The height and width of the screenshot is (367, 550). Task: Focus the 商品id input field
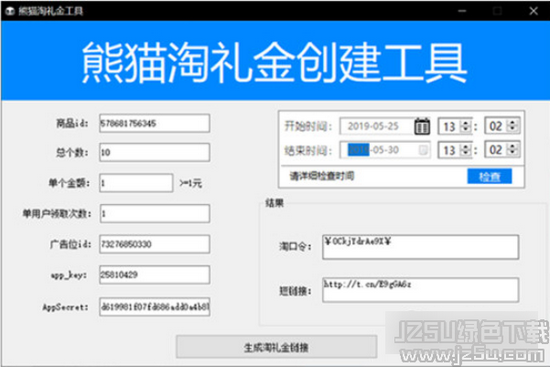coord(155,123)
